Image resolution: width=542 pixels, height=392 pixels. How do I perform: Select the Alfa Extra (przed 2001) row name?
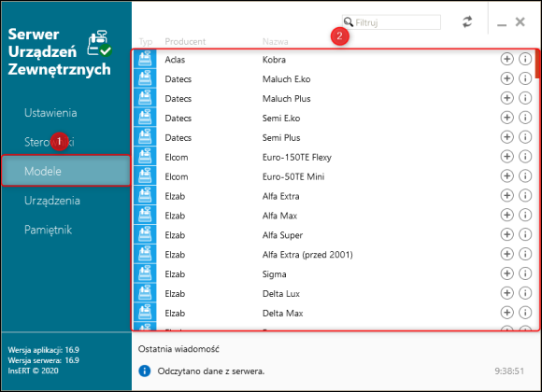307,255
